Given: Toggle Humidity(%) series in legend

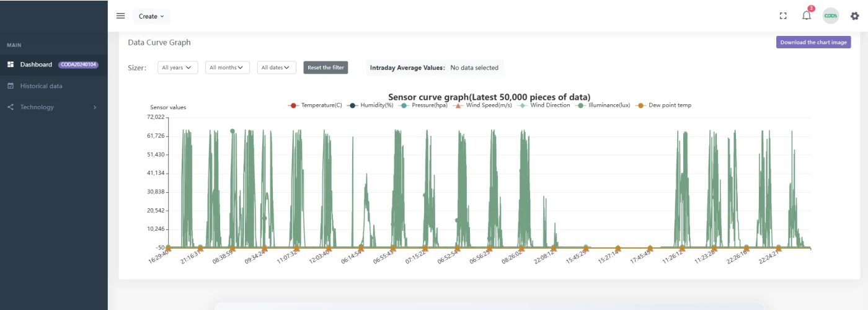Looking at the screenshot, I should point(371,105).
